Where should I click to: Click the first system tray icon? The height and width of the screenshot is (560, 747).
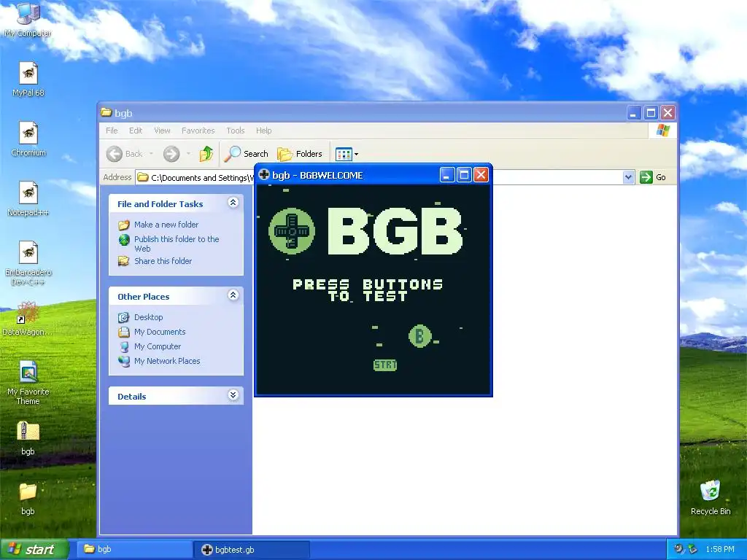[679, 549]
